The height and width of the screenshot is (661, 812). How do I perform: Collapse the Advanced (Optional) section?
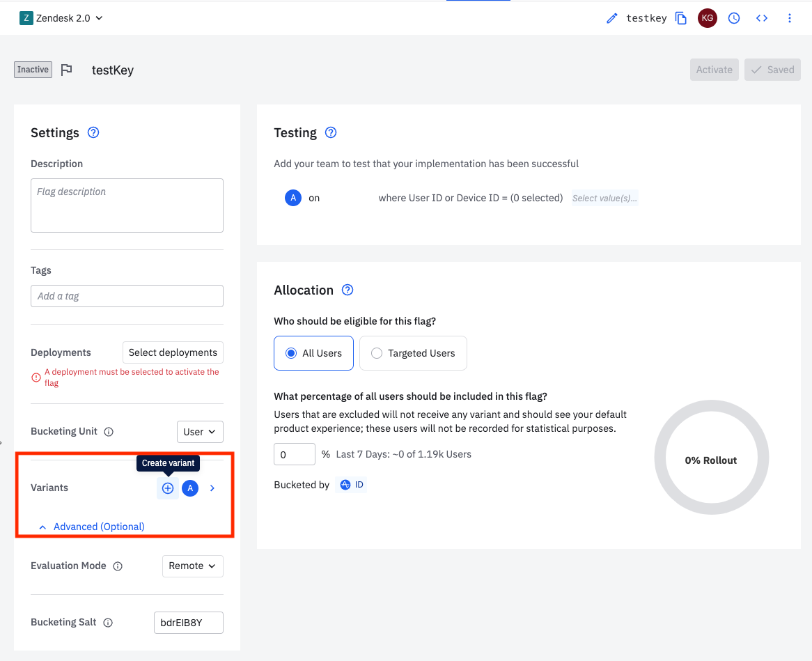pyautogui.click(x=92, y=527)
